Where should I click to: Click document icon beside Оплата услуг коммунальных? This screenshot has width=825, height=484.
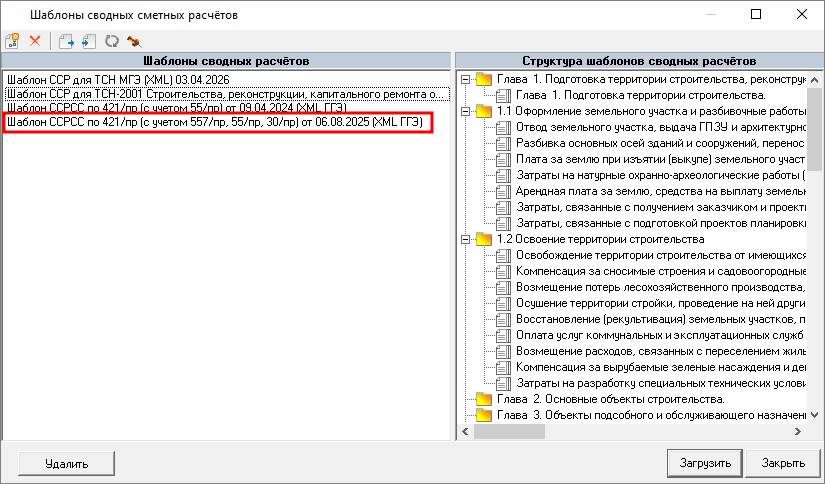pyautogui.click(x=504, y=336)
